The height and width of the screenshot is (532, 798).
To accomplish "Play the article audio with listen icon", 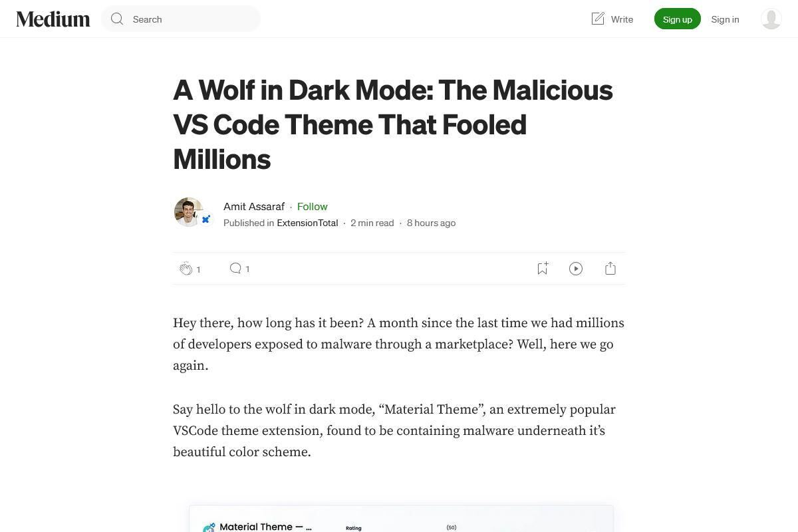I will [x=576, y=269].
